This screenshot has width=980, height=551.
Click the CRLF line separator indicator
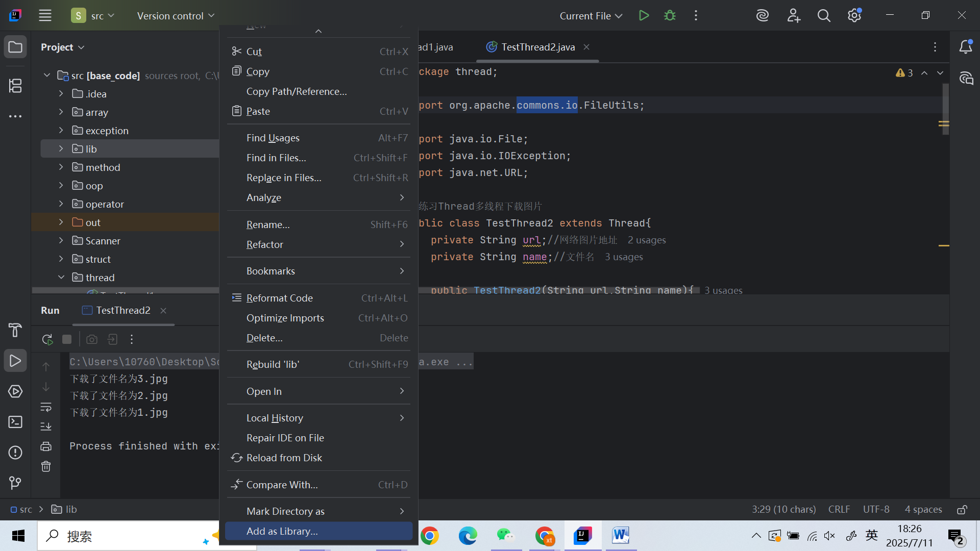tap(839, 509)
